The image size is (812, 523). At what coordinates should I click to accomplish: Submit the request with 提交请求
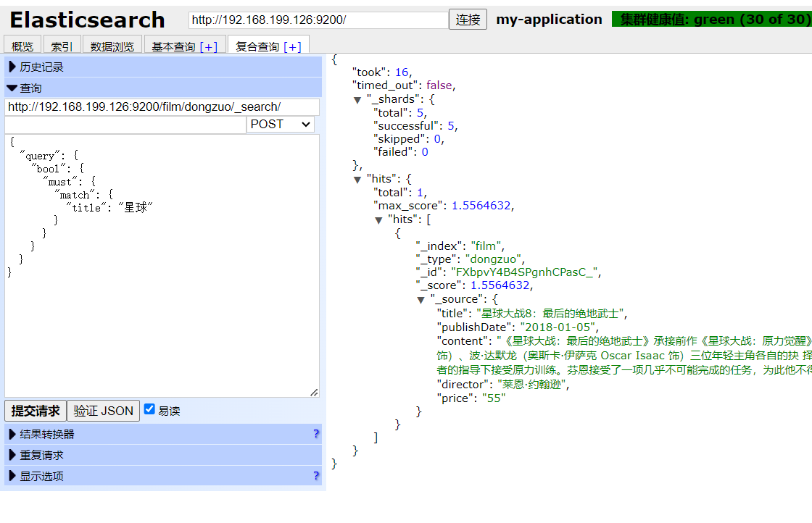[x=36, y=411]
